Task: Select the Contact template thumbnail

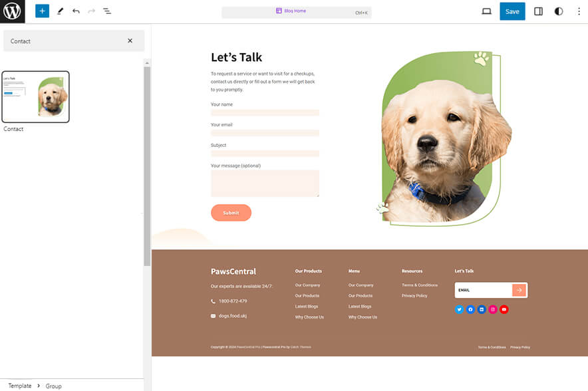Action: [36, 96]
